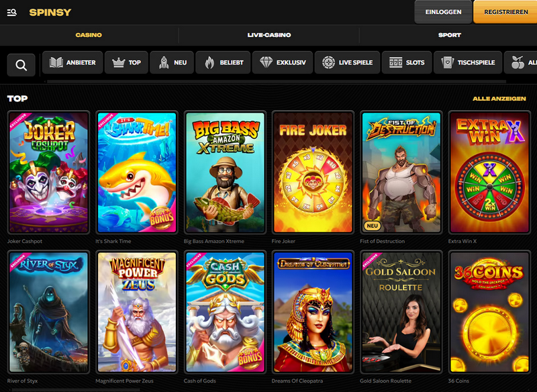Switch to the LIVE-CASINO tab
This screenshot has height=392, width=537.
[x=267, y=35]
